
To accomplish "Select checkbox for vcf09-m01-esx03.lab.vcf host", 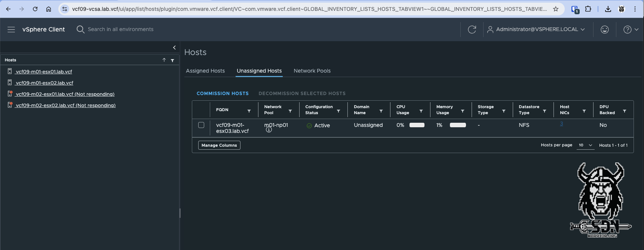I will (x=201, y=125).
